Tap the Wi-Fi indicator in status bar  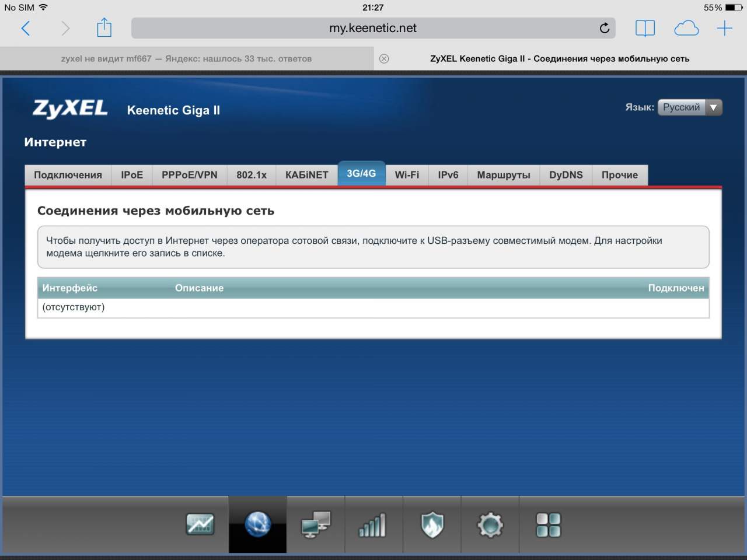coord(43,8)
